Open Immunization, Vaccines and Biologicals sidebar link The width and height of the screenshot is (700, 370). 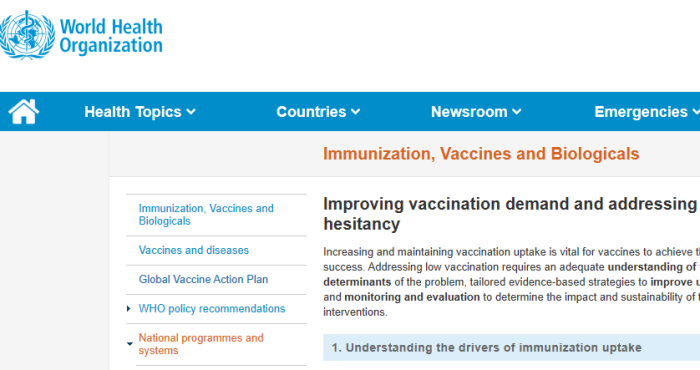click(206, 215)
